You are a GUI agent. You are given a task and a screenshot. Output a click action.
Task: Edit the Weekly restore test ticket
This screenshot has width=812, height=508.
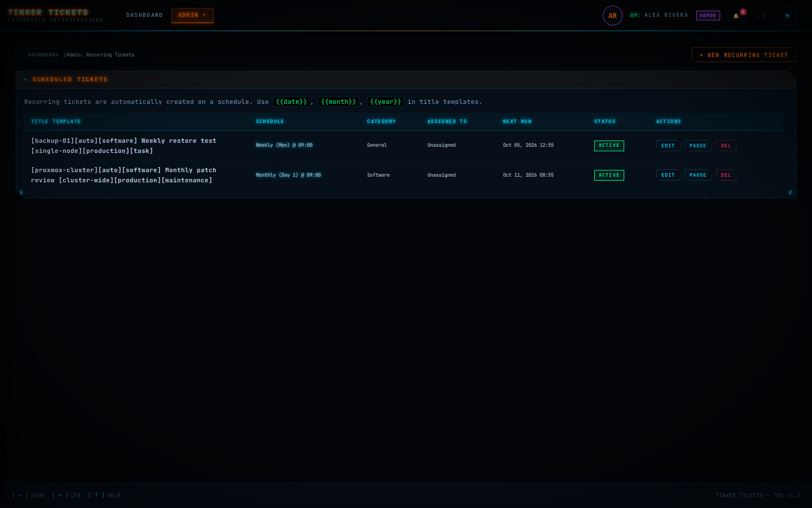pyautogui.click(x=668, y=146)
